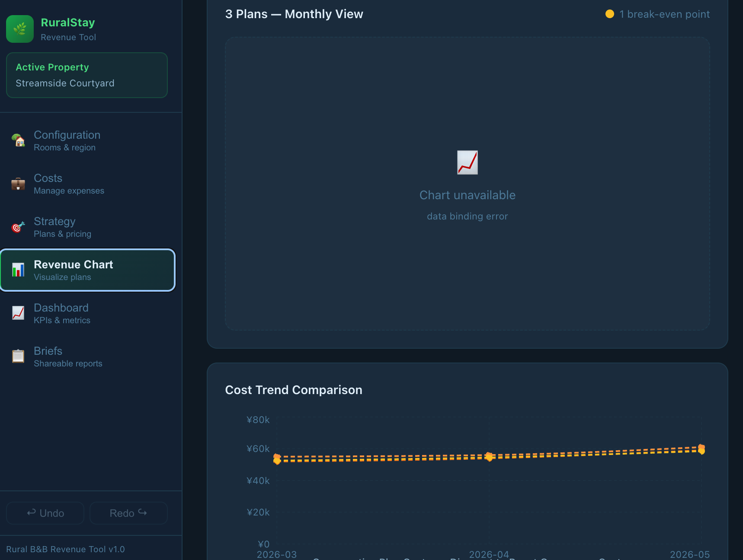
Task: Open Briefs Shareable reports
Action: [88, 356]
